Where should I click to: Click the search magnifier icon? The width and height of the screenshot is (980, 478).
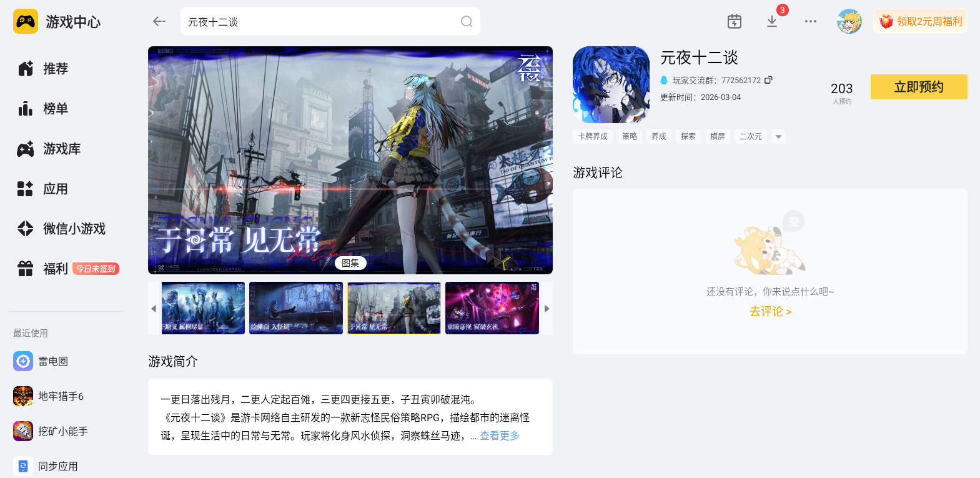pyautogui.click(x=467, y=22)
